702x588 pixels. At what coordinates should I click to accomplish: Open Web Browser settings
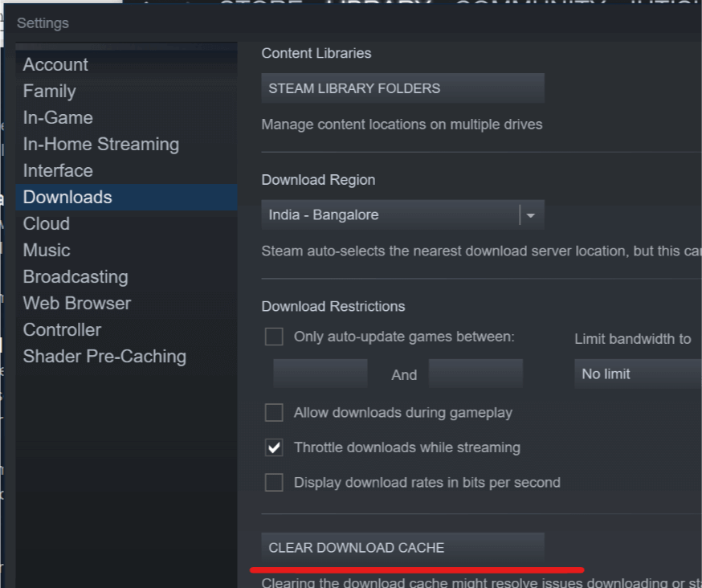pos(76,303)
